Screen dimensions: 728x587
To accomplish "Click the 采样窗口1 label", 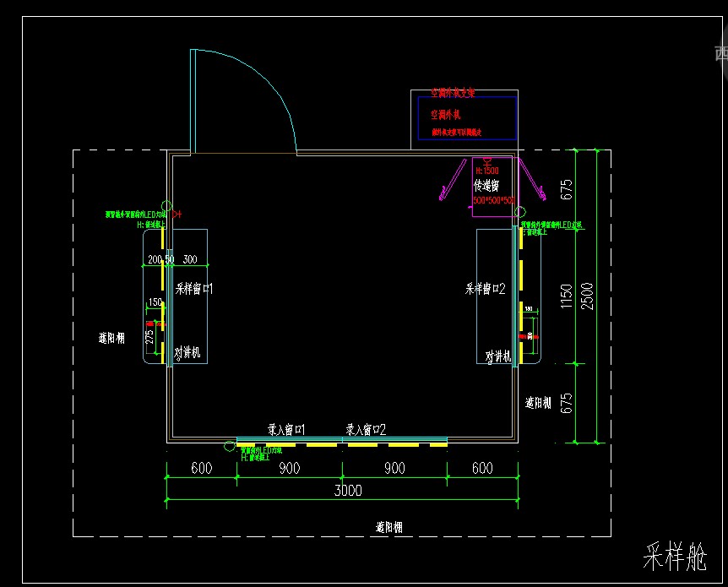I will (x=194, y=289).
